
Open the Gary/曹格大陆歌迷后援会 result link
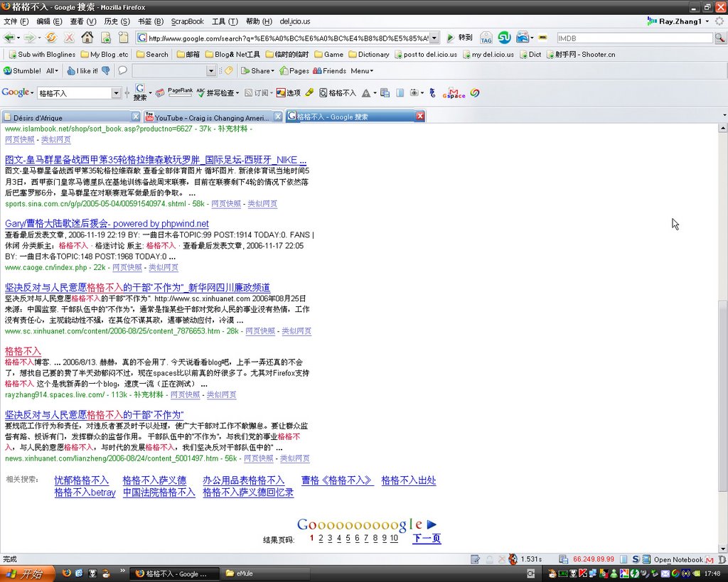coord(107,224)
